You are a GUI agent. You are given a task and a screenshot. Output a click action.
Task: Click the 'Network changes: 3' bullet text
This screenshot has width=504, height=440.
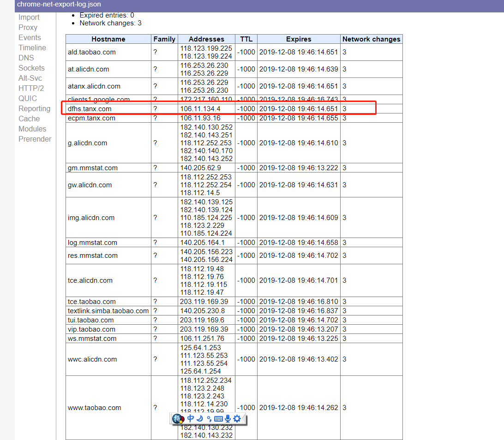click(x=111, y=23)
